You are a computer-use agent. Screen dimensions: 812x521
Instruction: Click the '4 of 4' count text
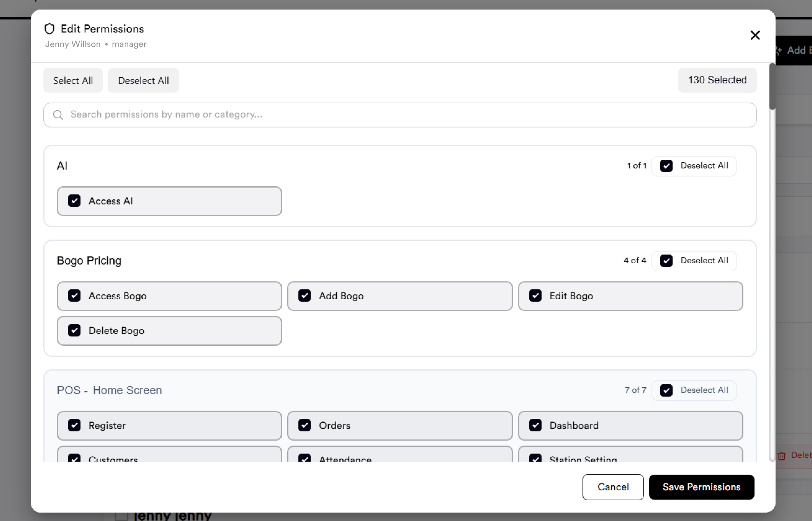point(635,260)
